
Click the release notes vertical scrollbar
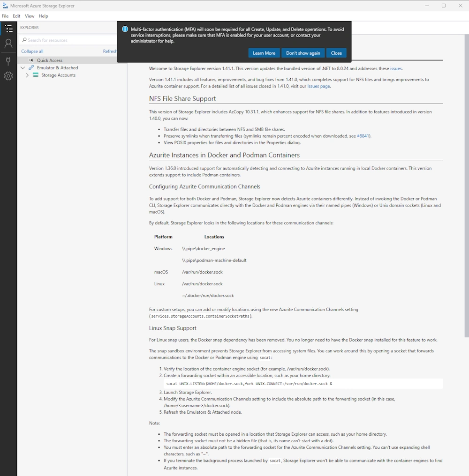tap(466, 187)
